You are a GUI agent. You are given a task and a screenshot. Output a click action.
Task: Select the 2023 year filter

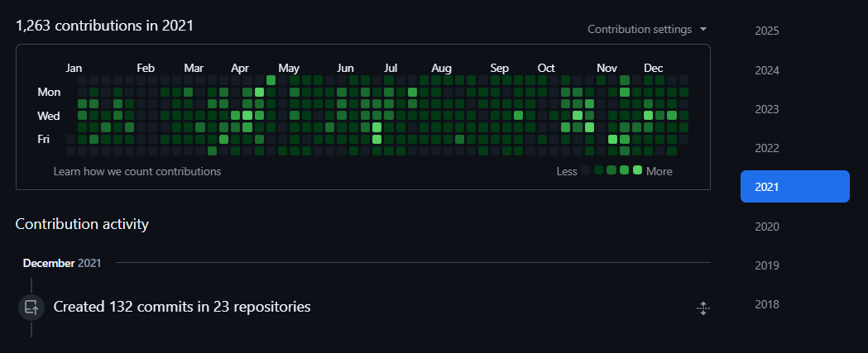767,109
